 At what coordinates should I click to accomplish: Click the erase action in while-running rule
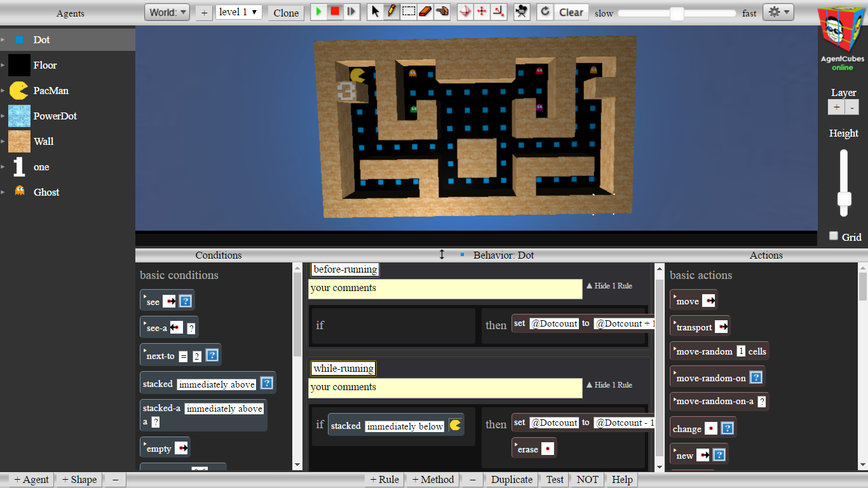534,449
